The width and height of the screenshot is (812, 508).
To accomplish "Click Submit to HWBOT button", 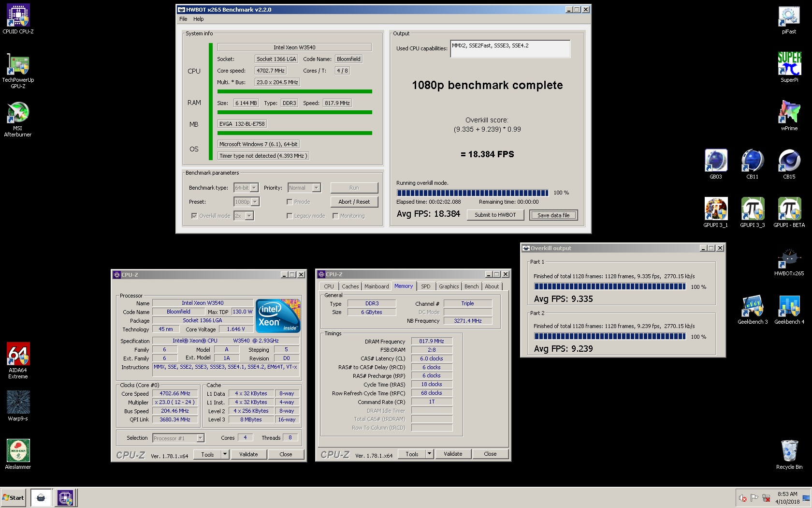I will (x=495, y=215).
